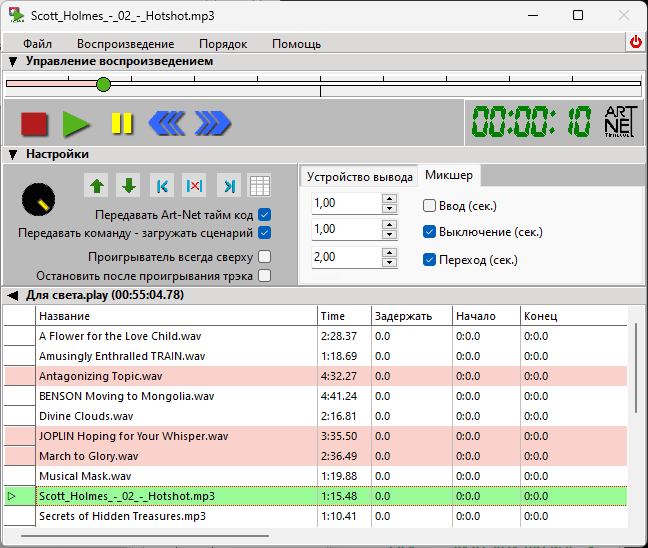Increase the Выключение seconds value

pos(389,224)
